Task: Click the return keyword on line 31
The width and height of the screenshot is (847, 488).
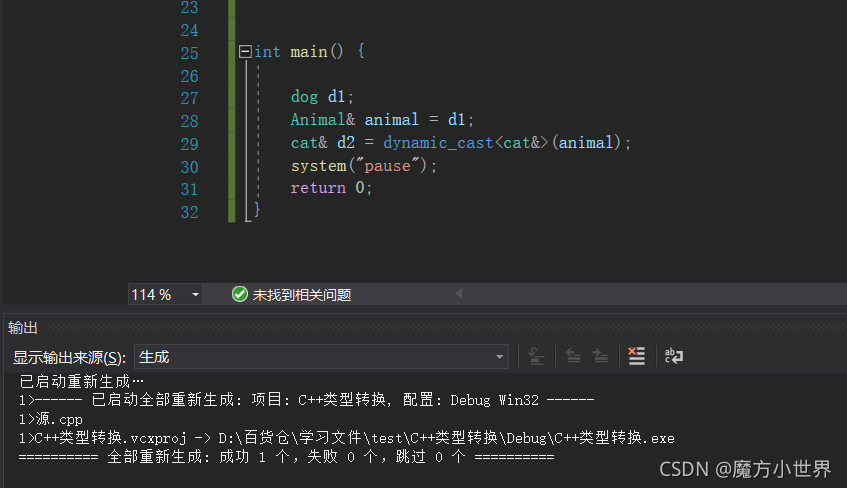Action: [318, 188]
